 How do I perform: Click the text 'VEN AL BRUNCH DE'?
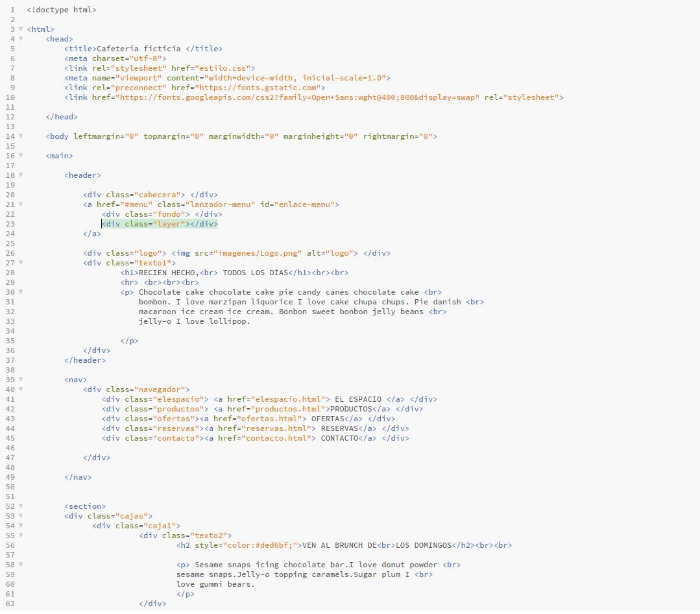pyautogui.click(x=340, y=545)
